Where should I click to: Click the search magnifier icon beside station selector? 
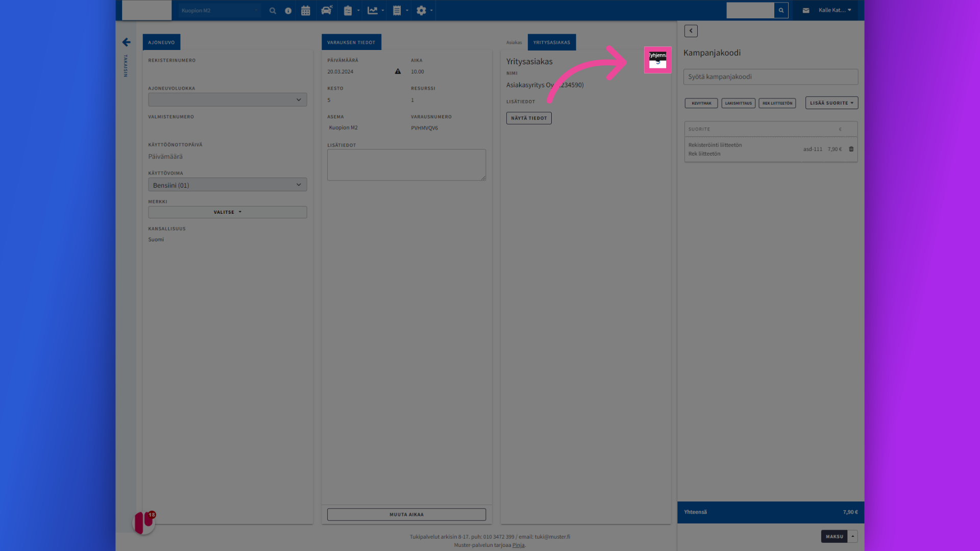[x=273, y=11]
